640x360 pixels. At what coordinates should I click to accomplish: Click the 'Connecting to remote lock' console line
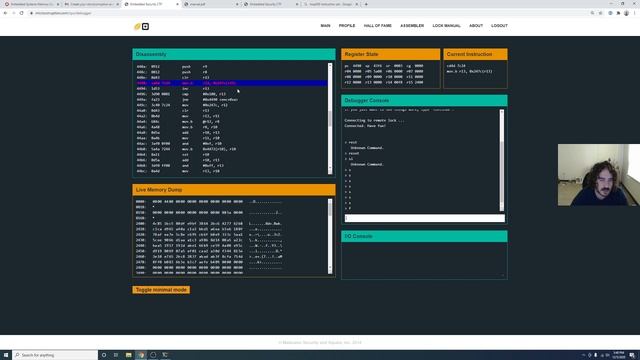click(x=375, y=120)
